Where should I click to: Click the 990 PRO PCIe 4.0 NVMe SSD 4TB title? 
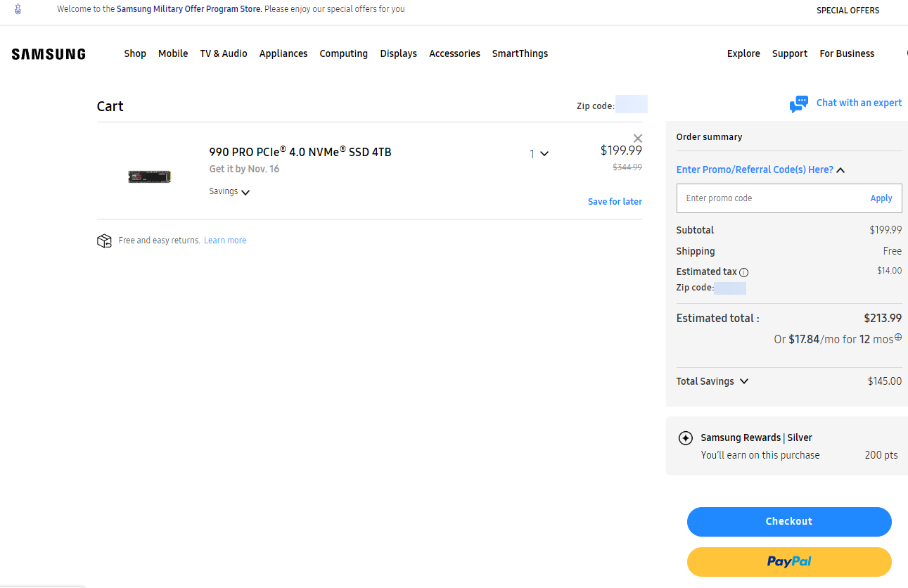(x=300, y=152)
